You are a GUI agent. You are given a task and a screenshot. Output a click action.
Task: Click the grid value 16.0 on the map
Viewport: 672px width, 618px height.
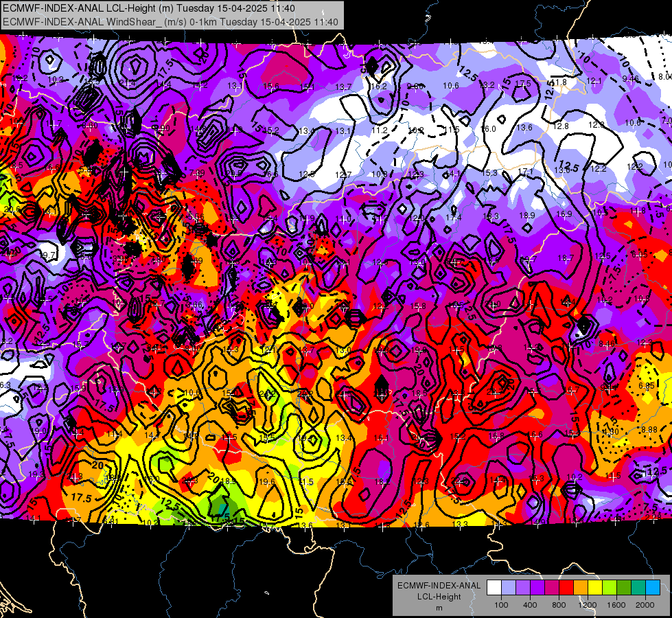point(489,128)
